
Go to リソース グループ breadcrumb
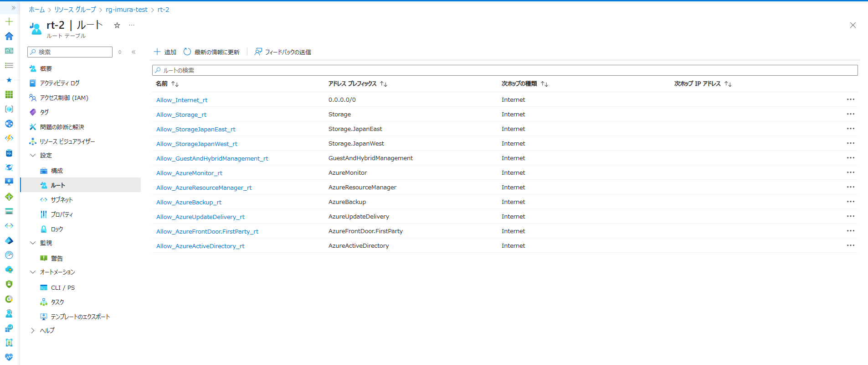75,10
